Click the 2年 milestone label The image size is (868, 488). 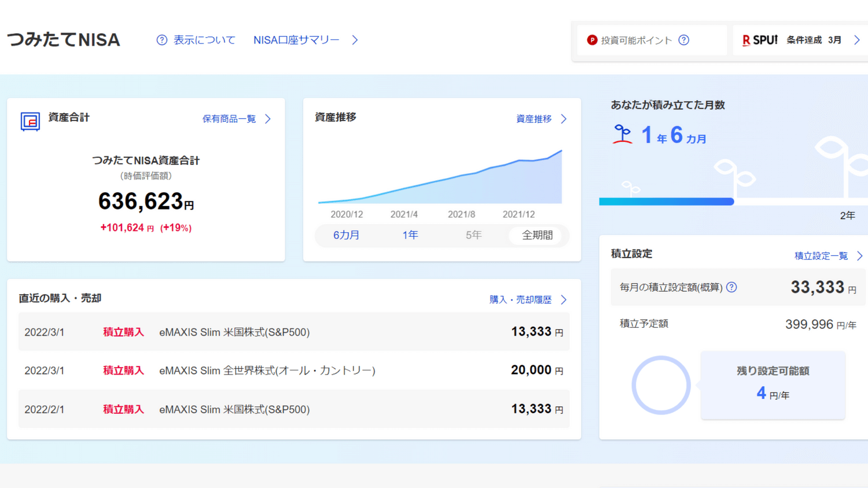pyautogui.click(x=847, y=215)
